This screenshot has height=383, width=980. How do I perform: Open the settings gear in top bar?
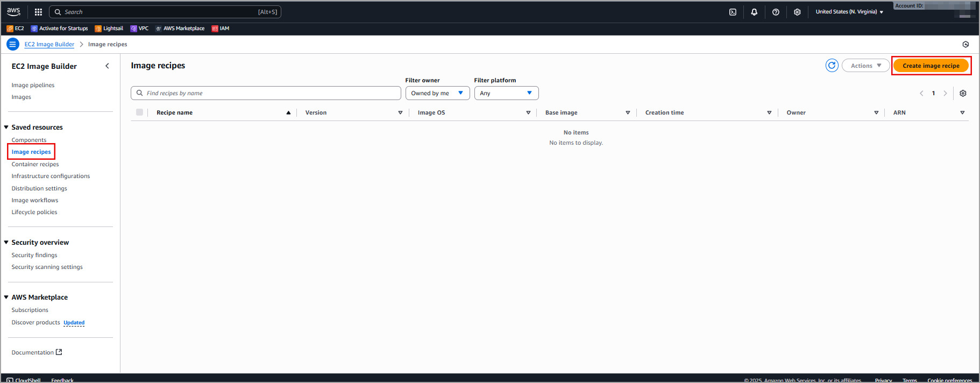(x=797, y=12)
